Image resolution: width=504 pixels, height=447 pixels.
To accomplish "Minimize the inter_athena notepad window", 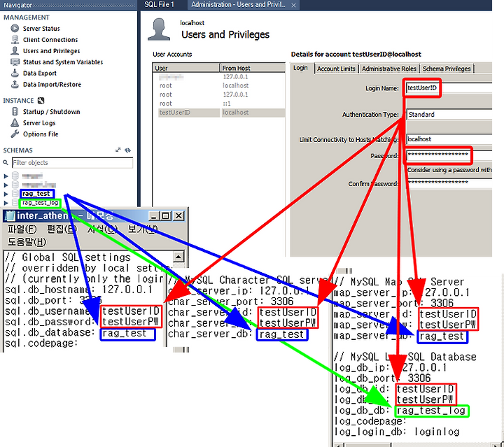I will pyautogui.click(x=153, y=215).
